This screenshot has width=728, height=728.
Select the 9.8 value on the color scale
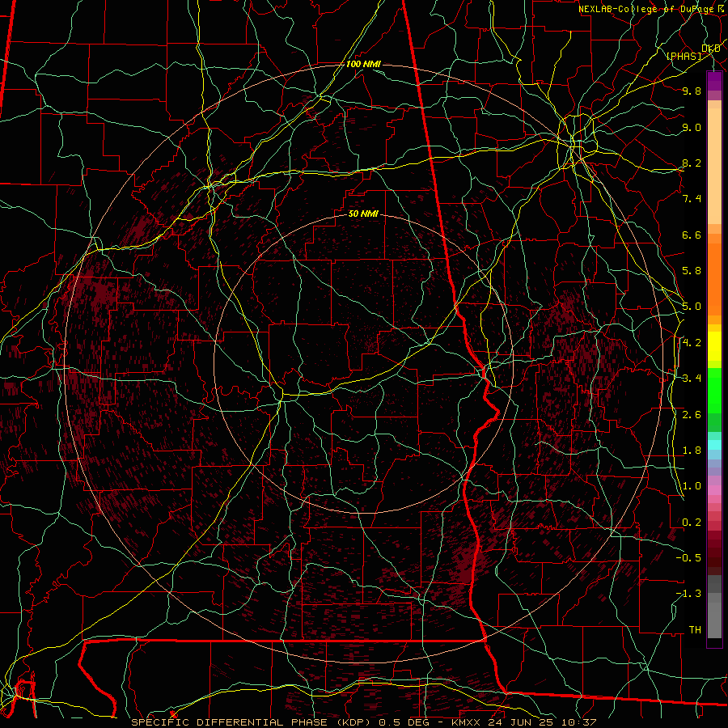(x=692, y=91)
